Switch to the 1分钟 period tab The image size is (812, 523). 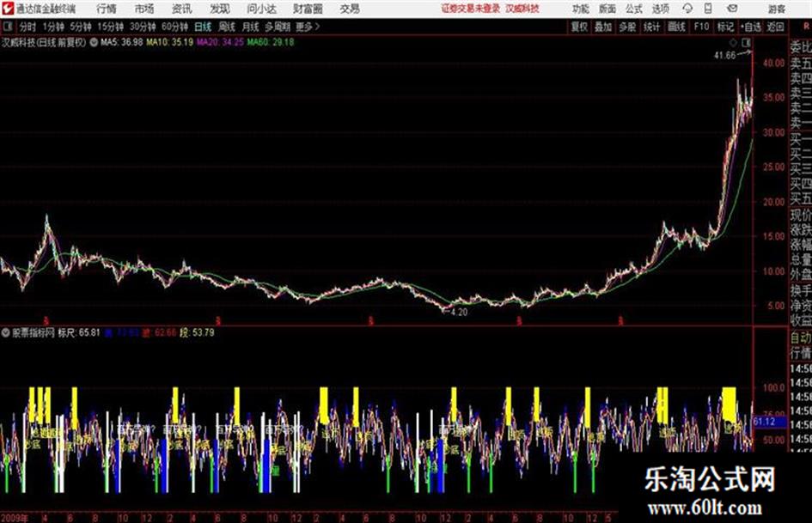point(53,27)
